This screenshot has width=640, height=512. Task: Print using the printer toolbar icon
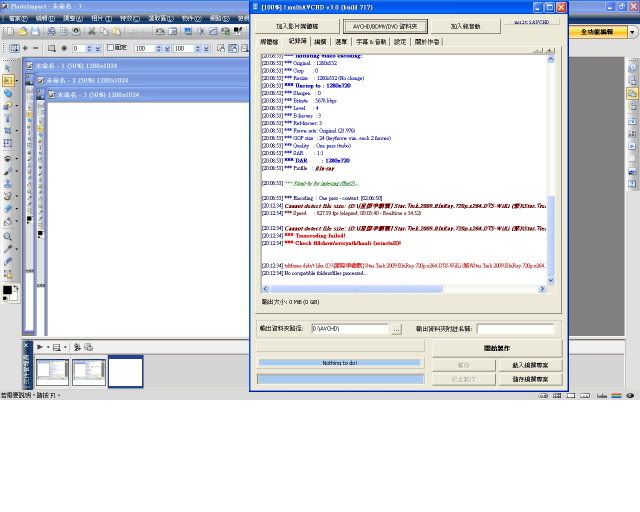point(51,31)
